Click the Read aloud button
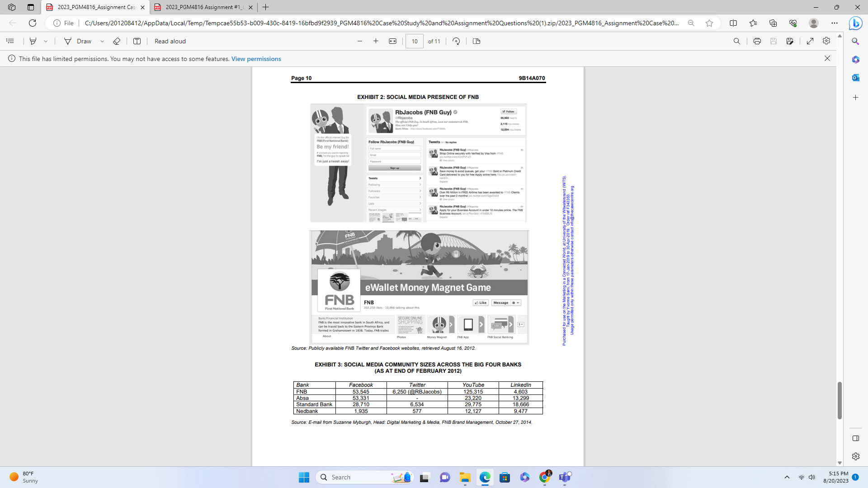The height and width of the screenshot is (488, 868). pyautogui.click(x=170, y=41)
